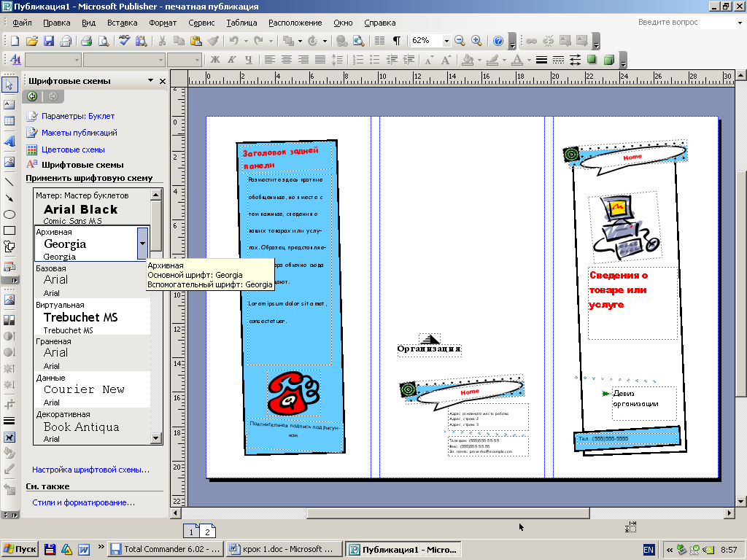Switch to page 2 tab

point(208,532)
